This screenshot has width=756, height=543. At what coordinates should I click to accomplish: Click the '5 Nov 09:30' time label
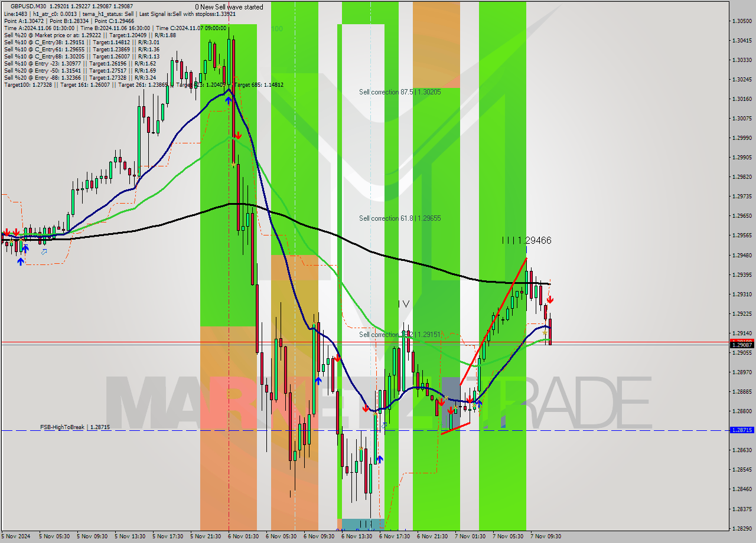tap(92, 537)
